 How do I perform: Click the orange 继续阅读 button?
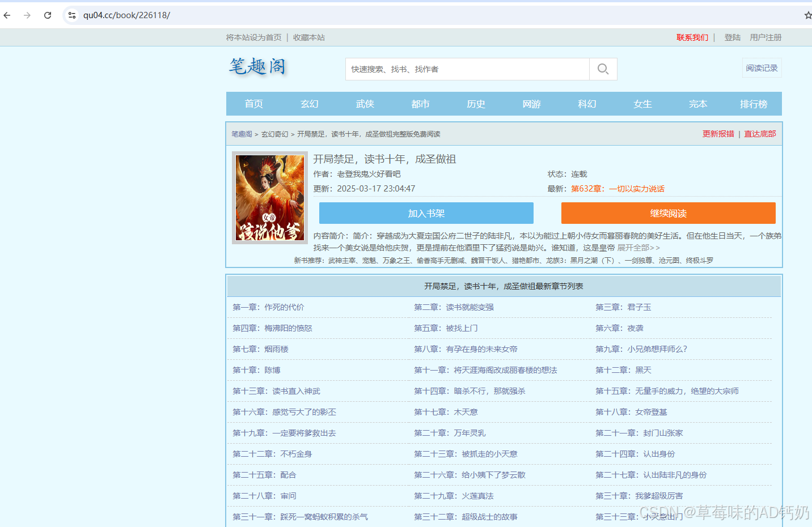tap(668, 213)
